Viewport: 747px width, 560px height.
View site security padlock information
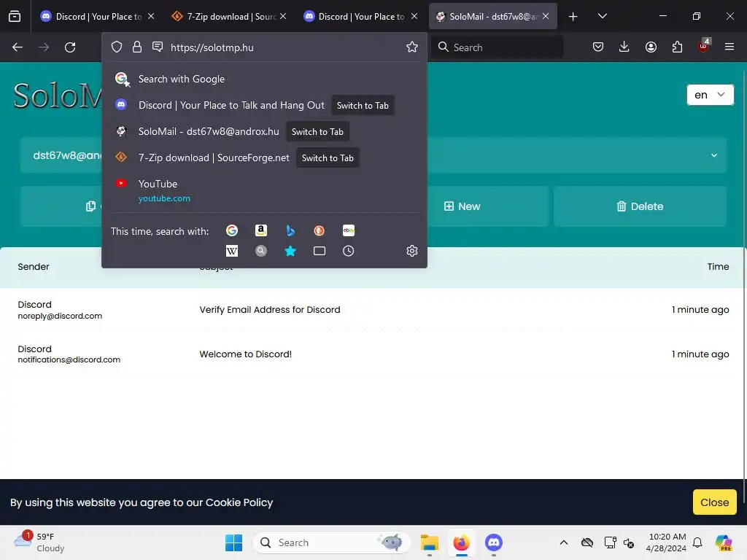point(137,47)
